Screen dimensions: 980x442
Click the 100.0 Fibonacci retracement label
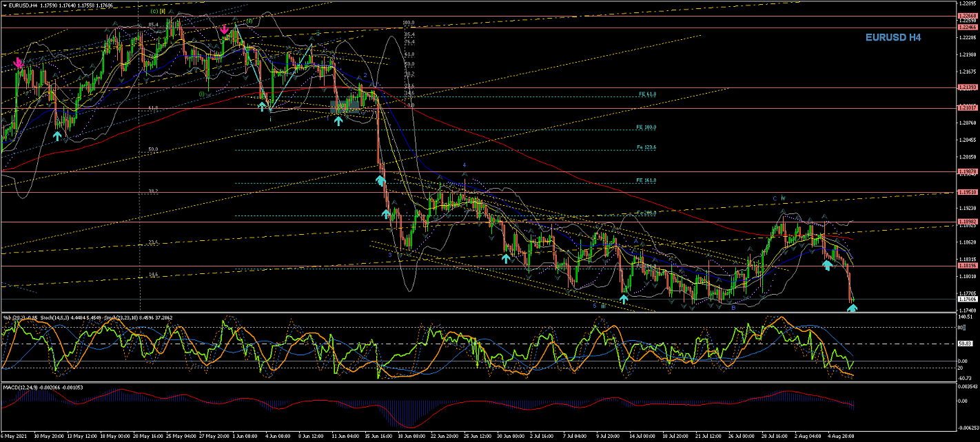point(409,23)
